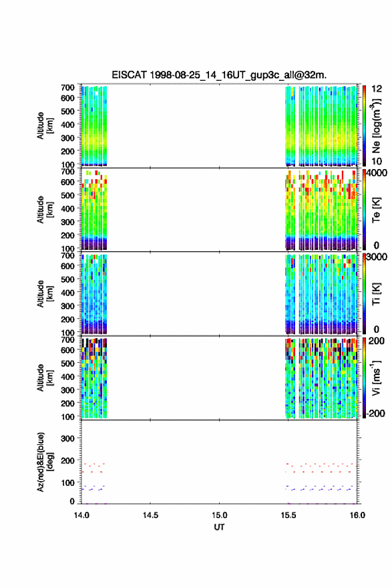Click the 14.5 UT axis tick label
This screenshot has width=392, height=588.
click(x=150, y=515)
